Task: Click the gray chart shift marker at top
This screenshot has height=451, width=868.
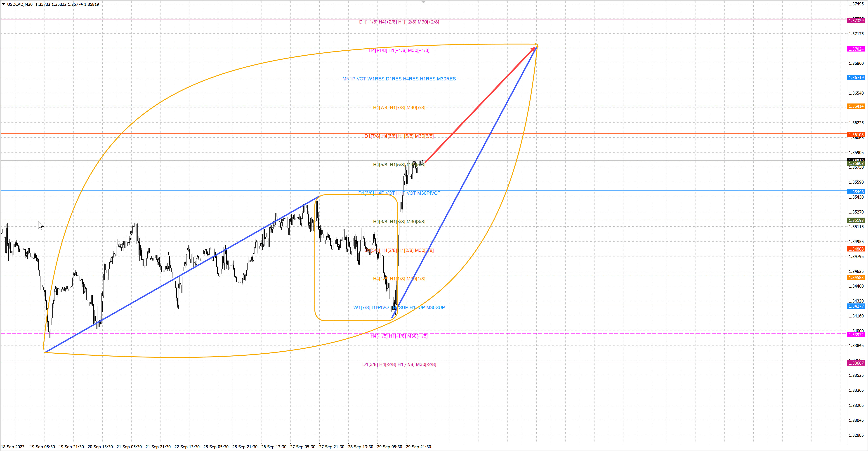Action: tap(424, 2)
